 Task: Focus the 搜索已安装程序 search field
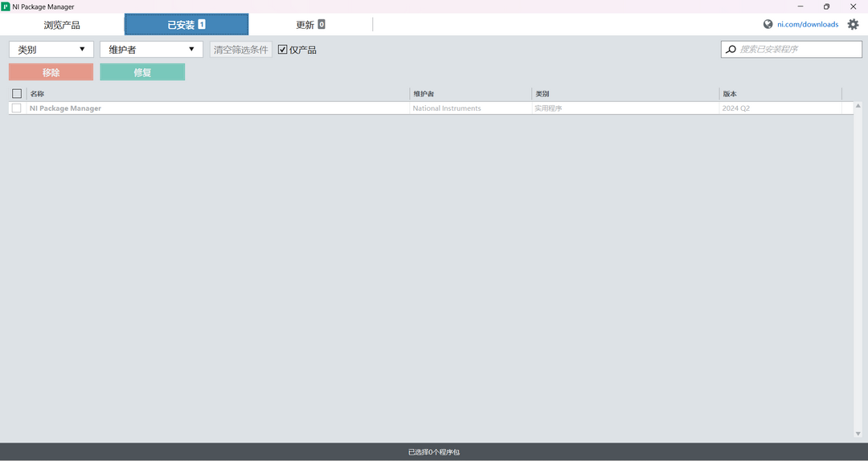point(796,50)
